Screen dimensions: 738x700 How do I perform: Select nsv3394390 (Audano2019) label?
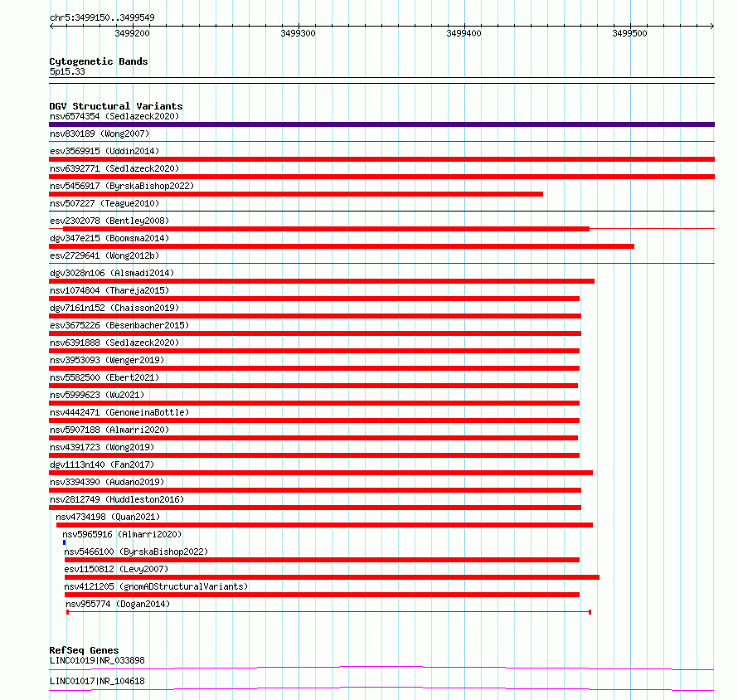click(x=107, y=482)
